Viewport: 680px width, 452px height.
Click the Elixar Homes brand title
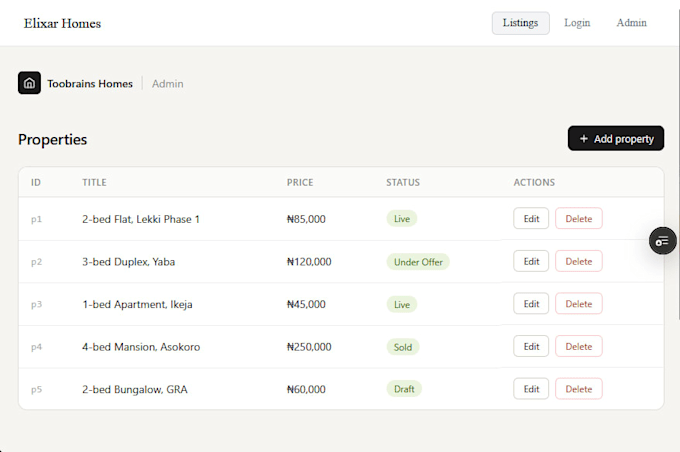point(62,23)
